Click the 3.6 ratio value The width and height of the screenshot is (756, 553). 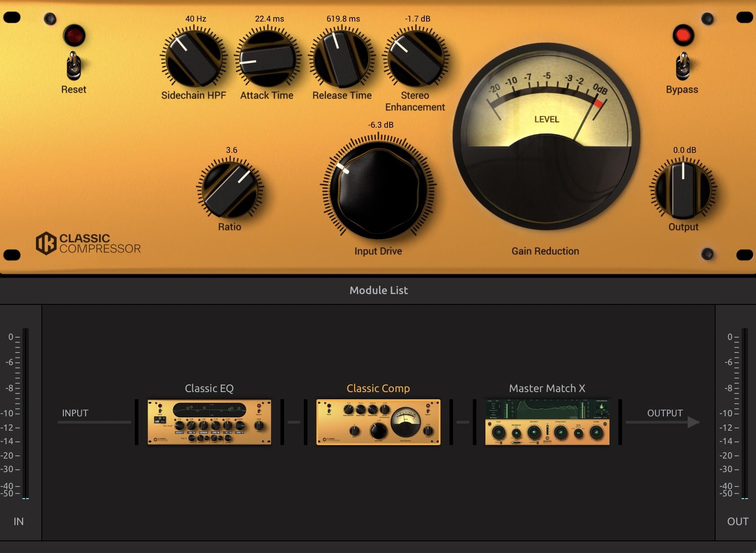point(231,150)
